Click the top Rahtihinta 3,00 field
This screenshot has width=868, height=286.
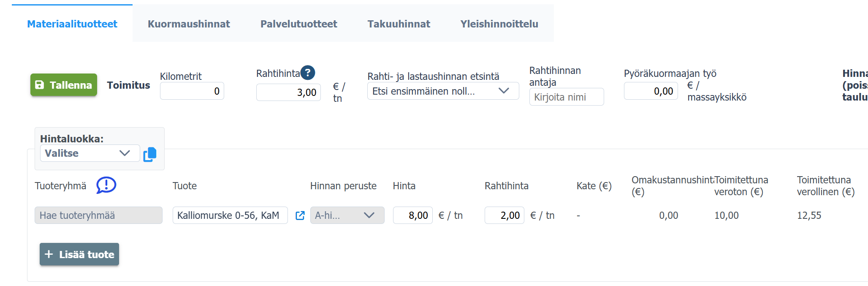[x=288, y=93]
